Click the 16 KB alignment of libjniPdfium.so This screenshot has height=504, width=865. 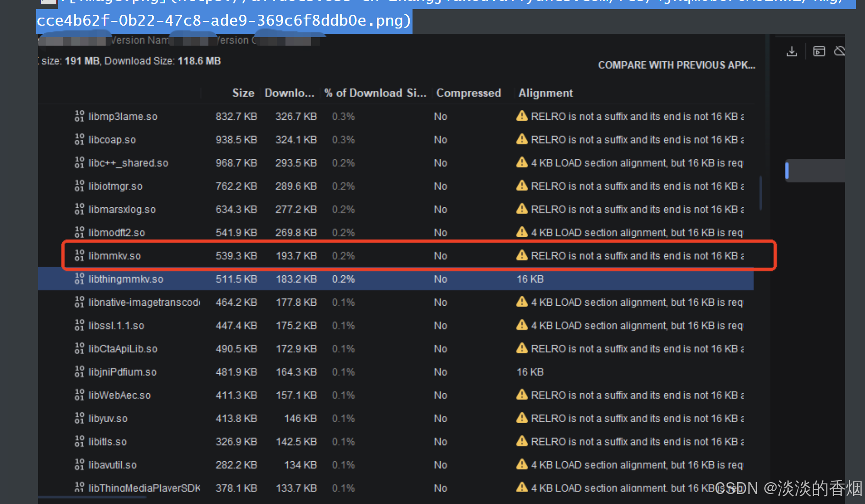coord(530,372)
